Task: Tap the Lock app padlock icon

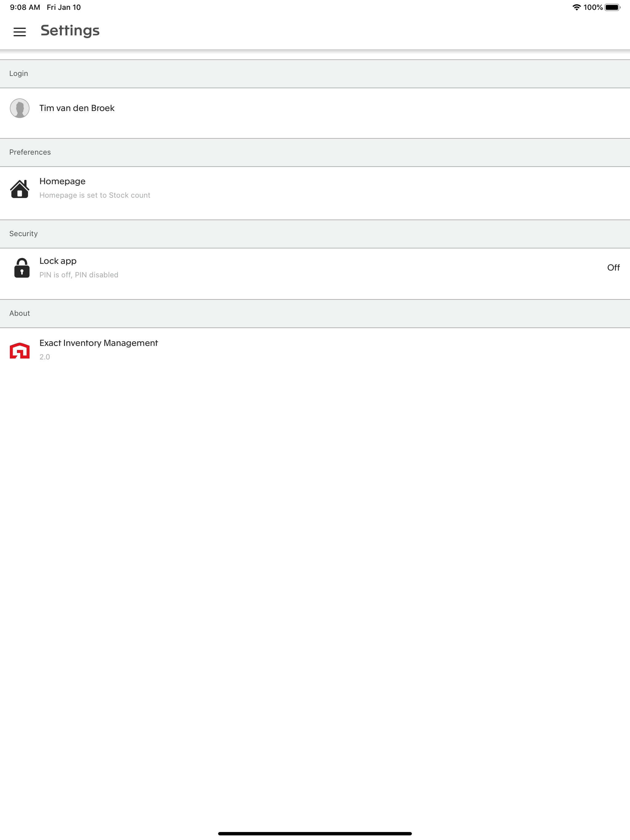Action: 22,268
